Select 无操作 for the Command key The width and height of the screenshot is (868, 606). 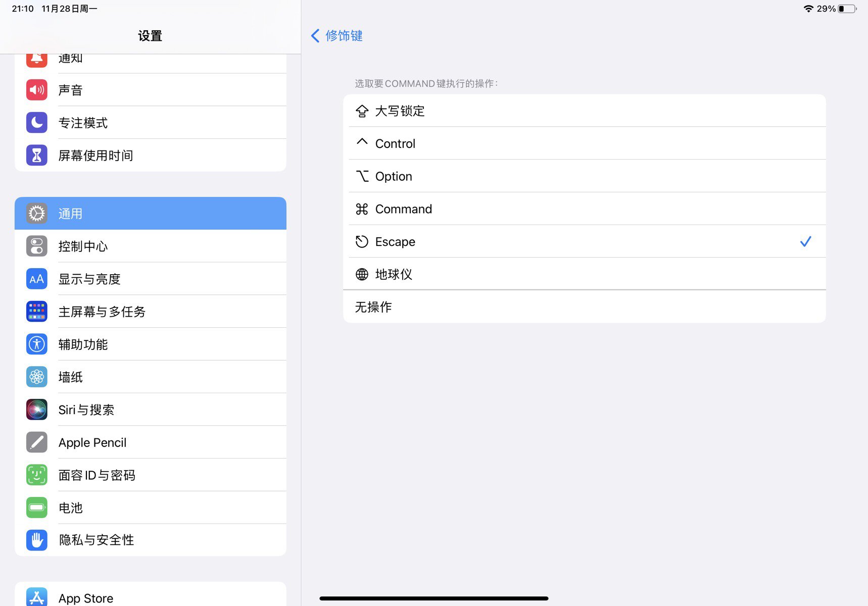[x=585, y=307]
